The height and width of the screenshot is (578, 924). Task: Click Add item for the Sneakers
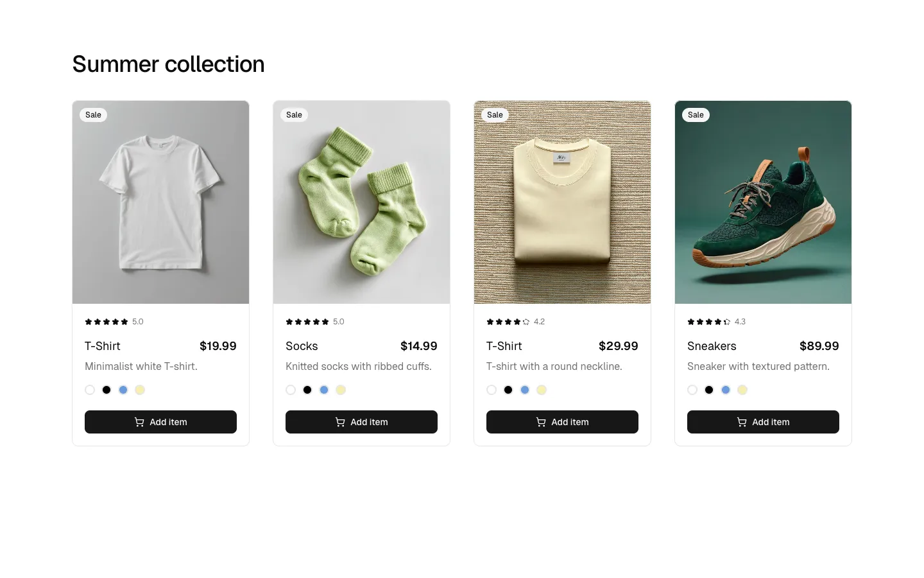(x=763, y=422)
